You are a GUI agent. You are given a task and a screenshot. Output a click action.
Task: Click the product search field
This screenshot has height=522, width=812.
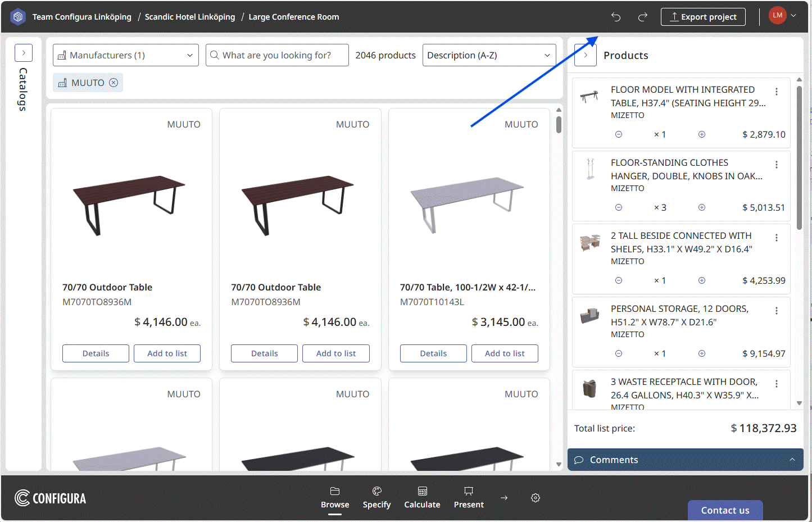tap(276, 55)
